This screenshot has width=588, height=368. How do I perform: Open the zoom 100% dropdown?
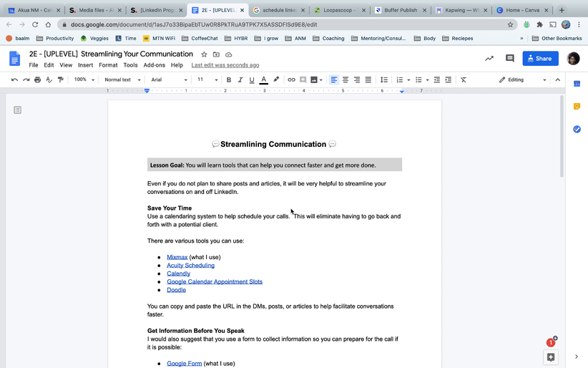click(84, 79)
